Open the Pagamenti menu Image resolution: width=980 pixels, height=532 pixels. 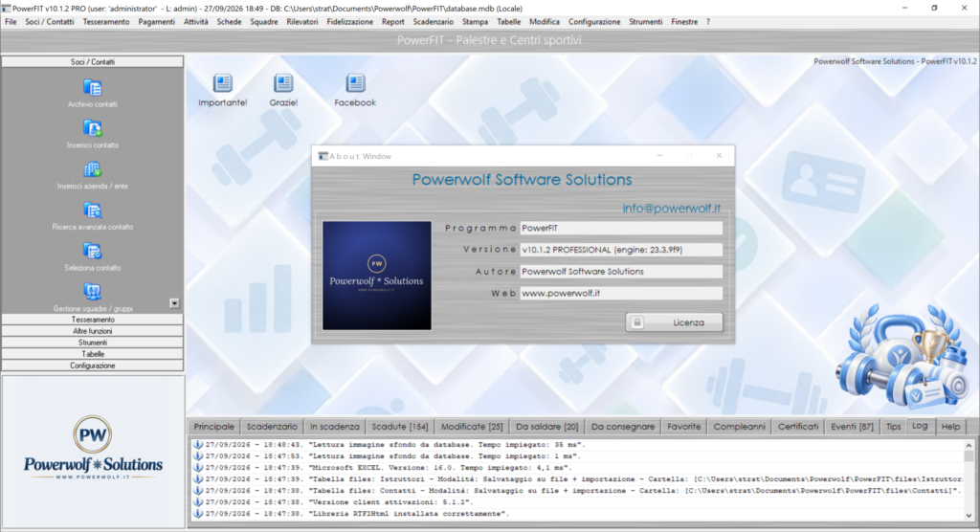(x=156, y=22)
